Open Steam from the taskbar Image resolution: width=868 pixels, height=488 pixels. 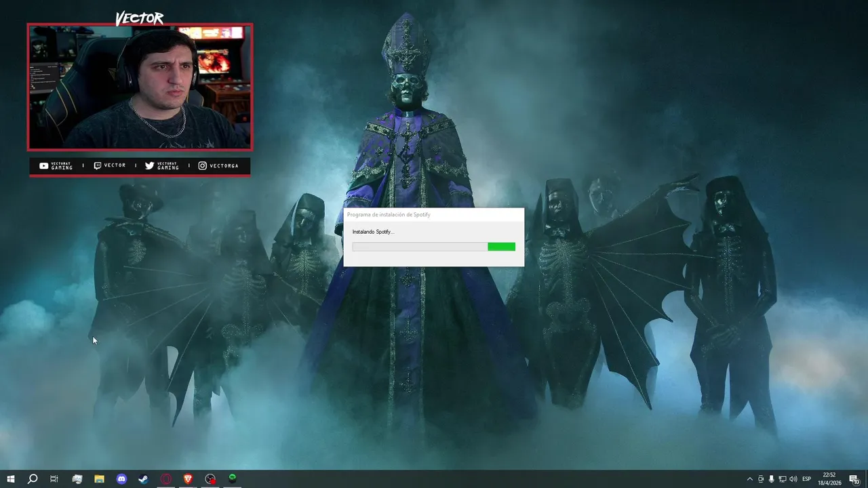coord(144,479)
